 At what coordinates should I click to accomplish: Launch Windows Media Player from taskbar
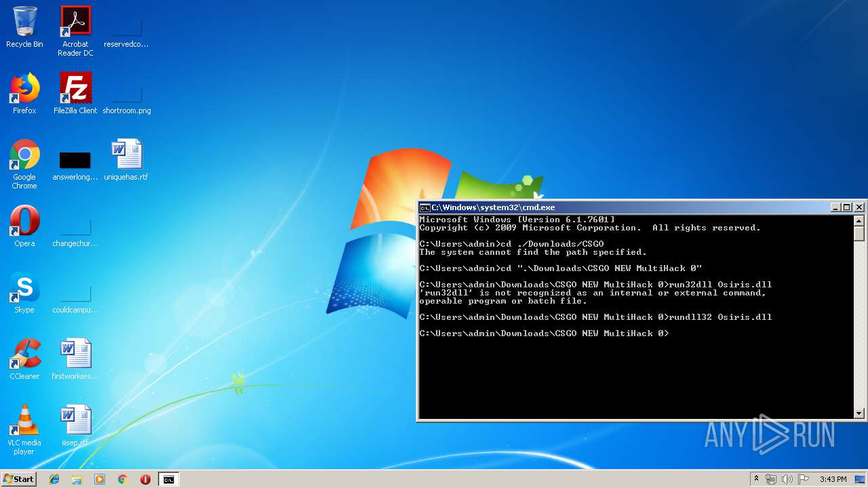click(x=100, y=479)
